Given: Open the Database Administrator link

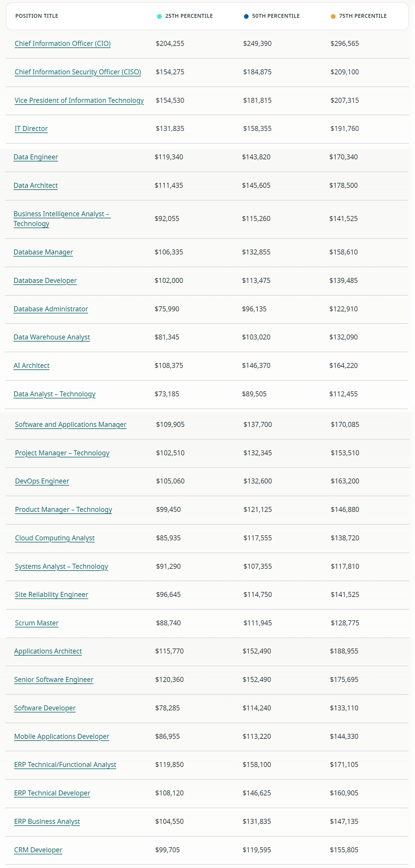Looking at the screenshot, I should click(x=51, y=309).
